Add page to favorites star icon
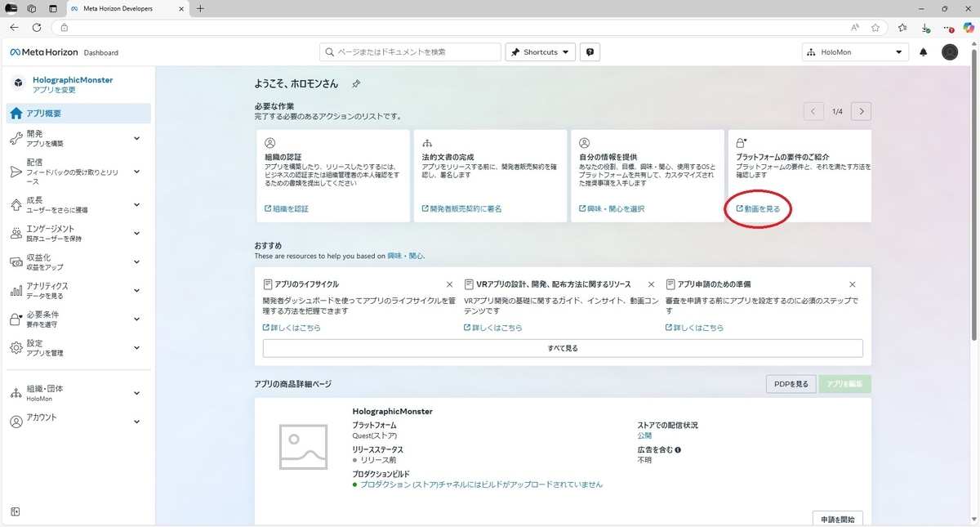 tap(875, 27)
